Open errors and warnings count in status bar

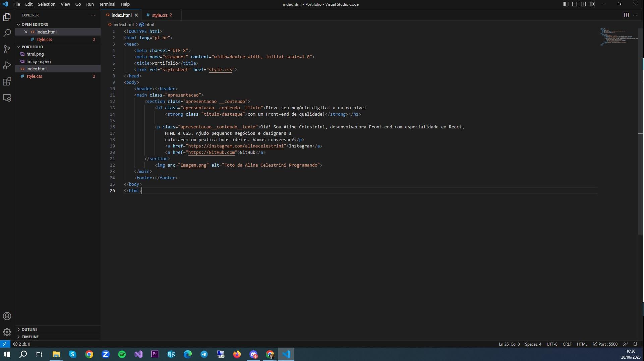tap(22, 344)
